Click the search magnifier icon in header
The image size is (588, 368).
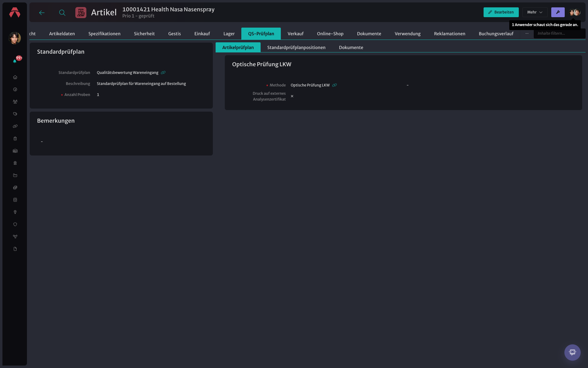pos(62,13)
